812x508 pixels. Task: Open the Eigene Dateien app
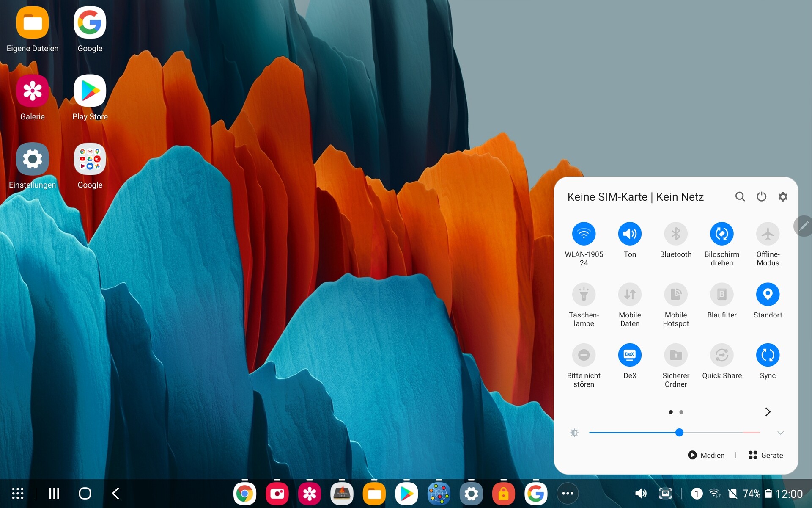tap(32, 22)
